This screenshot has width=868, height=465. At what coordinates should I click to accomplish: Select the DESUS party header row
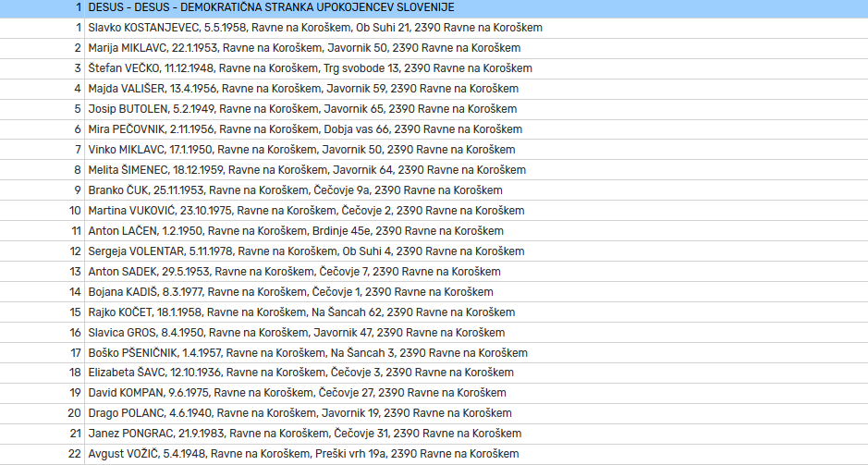point(434,7)
